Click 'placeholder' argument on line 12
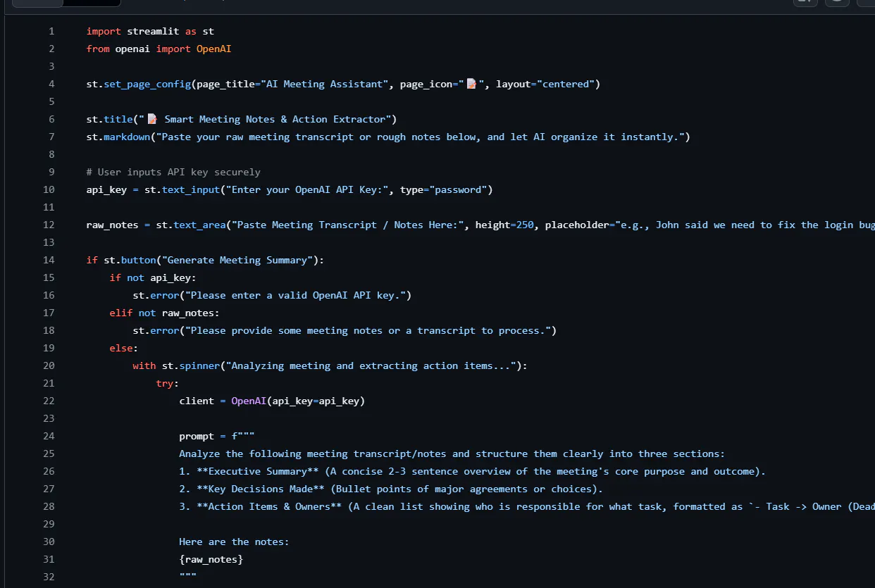Screen dimensions: 875x588 click(x=577, y=225)
